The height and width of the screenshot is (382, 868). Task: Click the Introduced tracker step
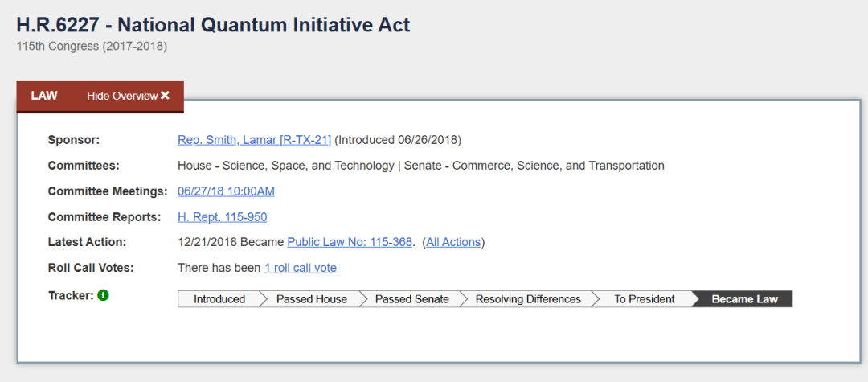219,299
